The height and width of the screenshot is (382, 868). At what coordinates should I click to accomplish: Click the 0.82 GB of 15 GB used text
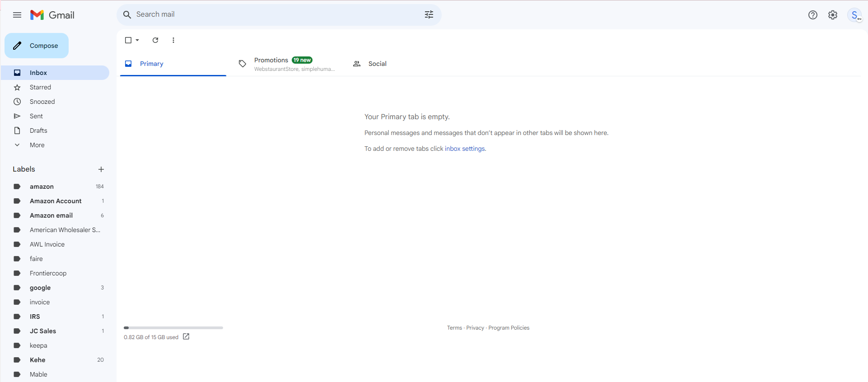coord(151,337)
